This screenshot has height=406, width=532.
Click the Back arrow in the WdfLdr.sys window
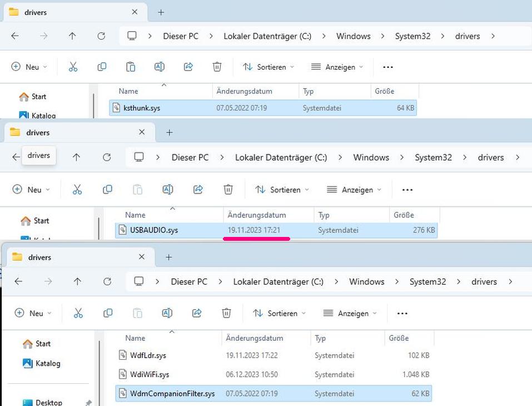point(18,282)
